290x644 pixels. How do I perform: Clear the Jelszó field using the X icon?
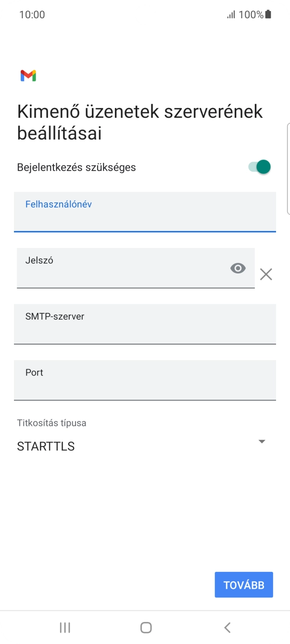266,274
